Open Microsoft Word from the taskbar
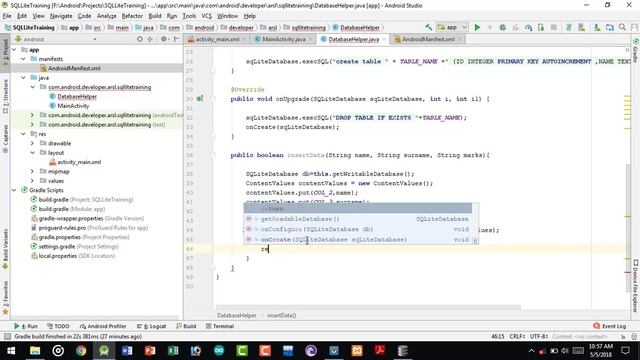This screenshot has height=360, width=640. 127,351
